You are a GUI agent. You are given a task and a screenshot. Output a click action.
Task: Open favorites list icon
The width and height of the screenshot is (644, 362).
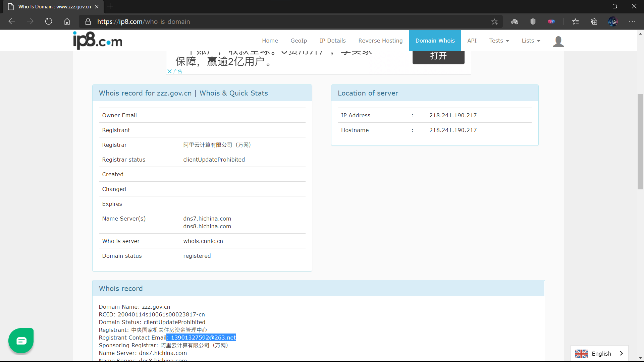pyautogui.click(x=576, y=21)
